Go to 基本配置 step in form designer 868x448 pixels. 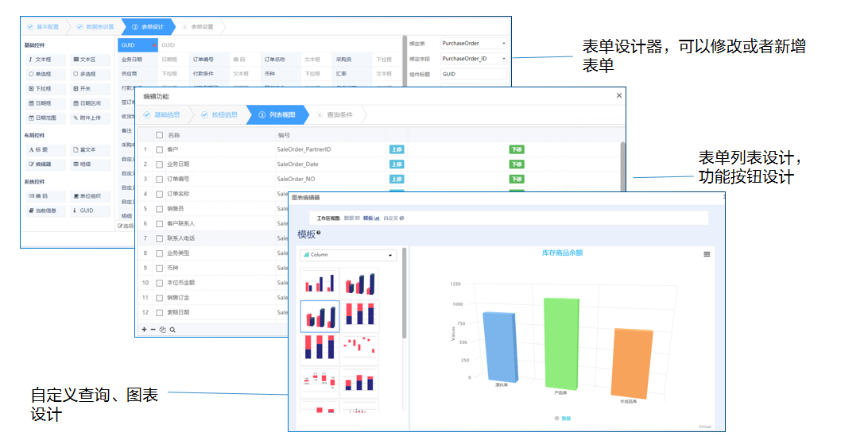click(43, 26)
